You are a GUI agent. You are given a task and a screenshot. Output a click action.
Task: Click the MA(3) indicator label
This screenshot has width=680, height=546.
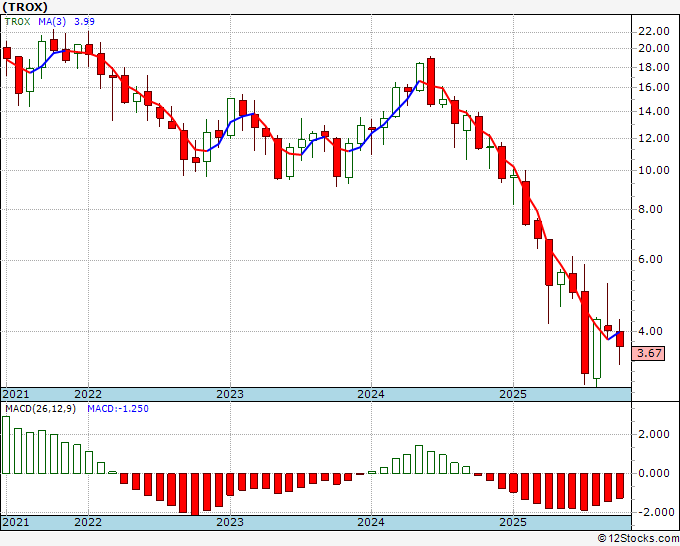(x=52, y=22)
